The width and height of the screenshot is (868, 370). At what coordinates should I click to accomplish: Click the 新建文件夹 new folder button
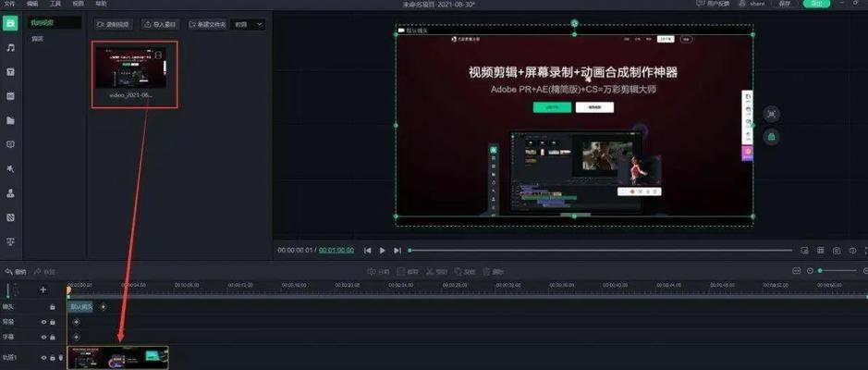click(x=208, y=24)
